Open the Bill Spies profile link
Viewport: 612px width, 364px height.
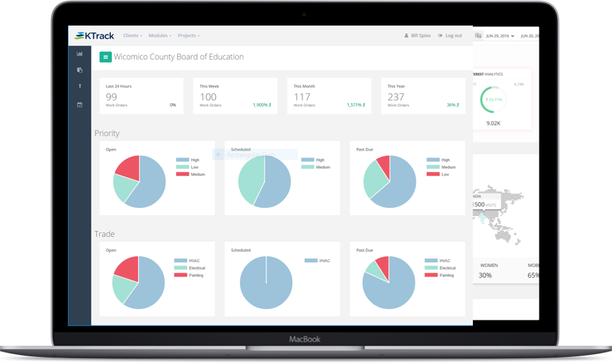(x=421, y=35)
